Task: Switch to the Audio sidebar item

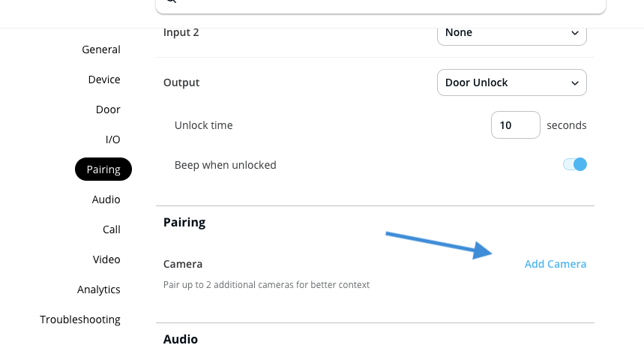Action: pyautogui.click(x=106, y=199)
